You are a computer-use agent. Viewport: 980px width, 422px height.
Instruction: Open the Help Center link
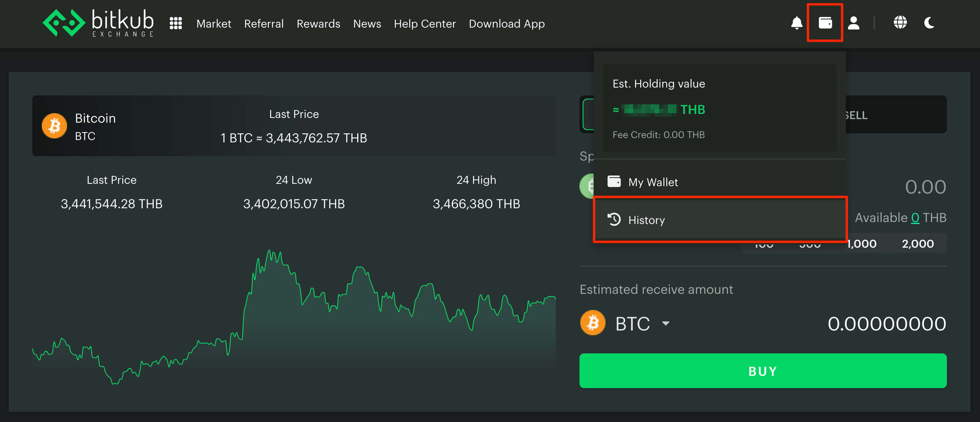coord(425,24)
